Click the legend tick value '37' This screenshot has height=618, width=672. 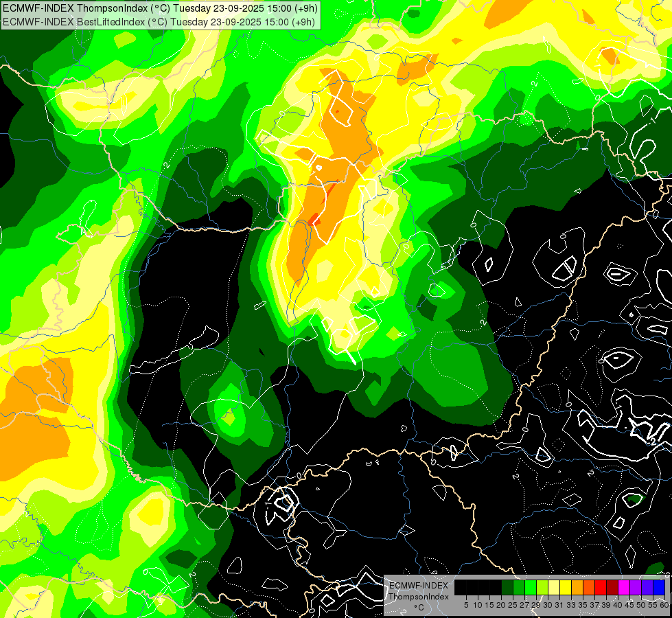pos(594,605)
